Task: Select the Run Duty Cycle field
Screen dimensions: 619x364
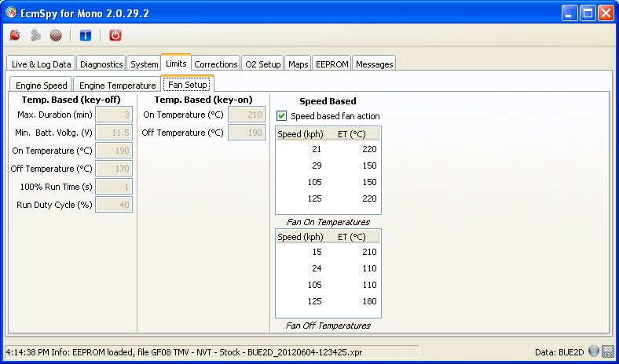Action: [114, 205]
